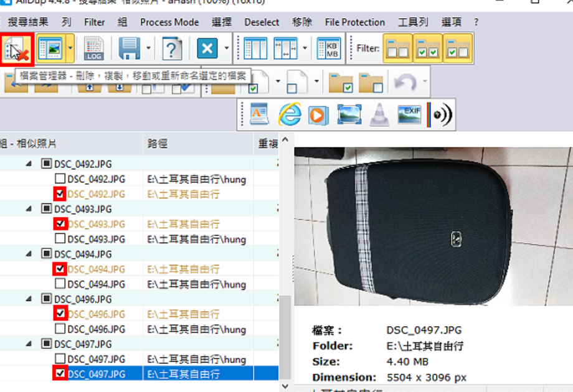Click the save floppy disk icon
Viewport: 573px width, 392px height.
130,48
